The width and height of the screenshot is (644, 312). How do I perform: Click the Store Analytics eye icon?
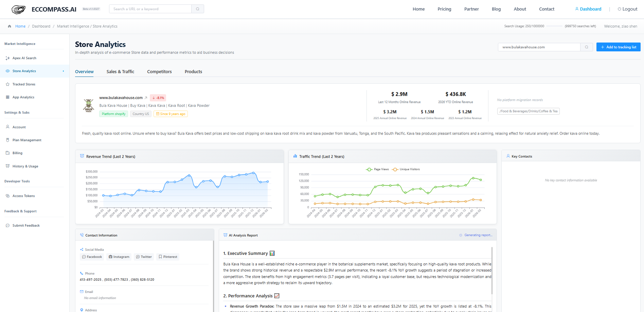pyautogui.click(x=7, y=71)
